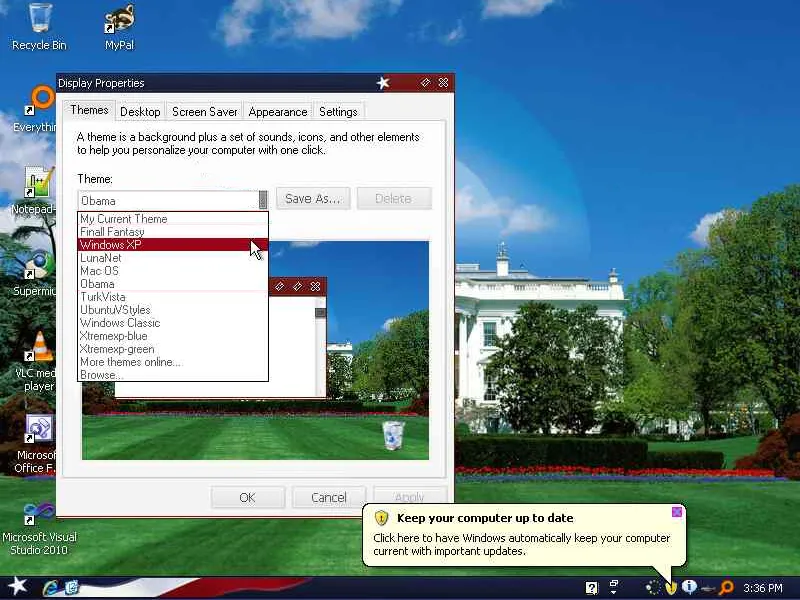This screenshot has height=600, width=800.
Task: Select the Windows XP theme
Action: [x=173, y=245]
